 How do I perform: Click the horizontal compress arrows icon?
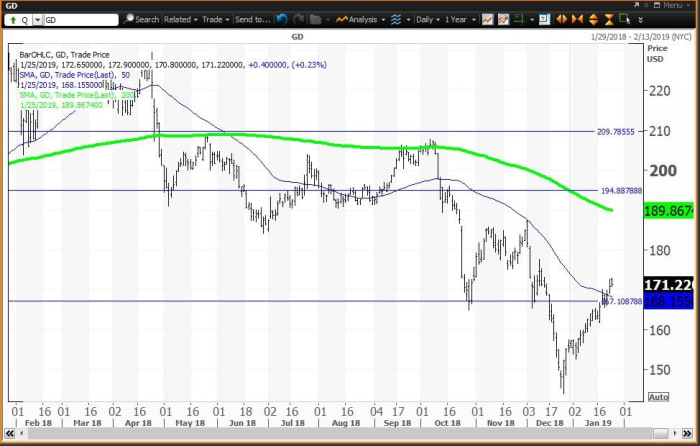pos(577,20)
